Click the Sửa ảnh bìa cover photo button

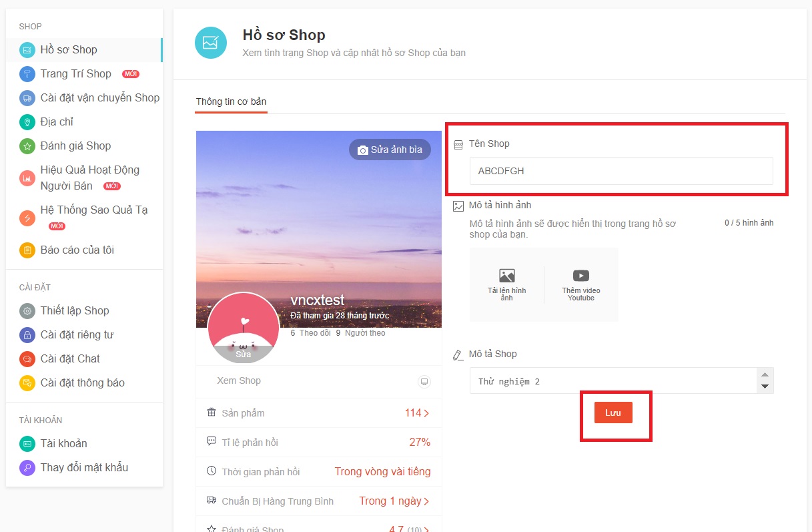[x=390, y=150]
